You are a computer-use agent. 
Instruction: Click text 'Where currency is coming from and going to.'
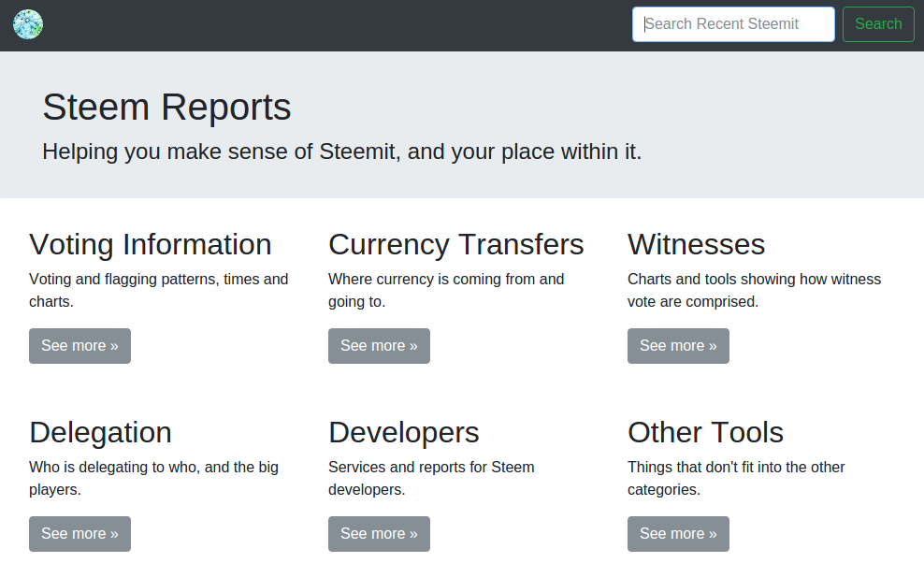[x=446, y=290]
